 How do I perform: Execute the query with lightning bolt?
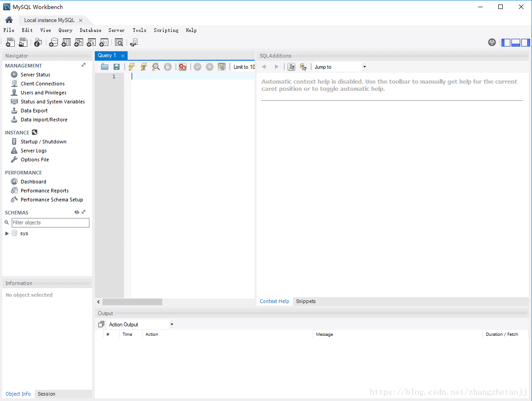click(x=132, y=67)
